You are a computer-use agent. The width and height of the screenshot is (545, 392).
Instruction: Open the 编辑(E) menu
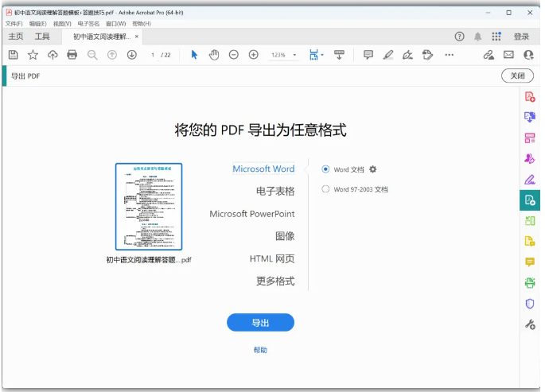click(38, 24)
